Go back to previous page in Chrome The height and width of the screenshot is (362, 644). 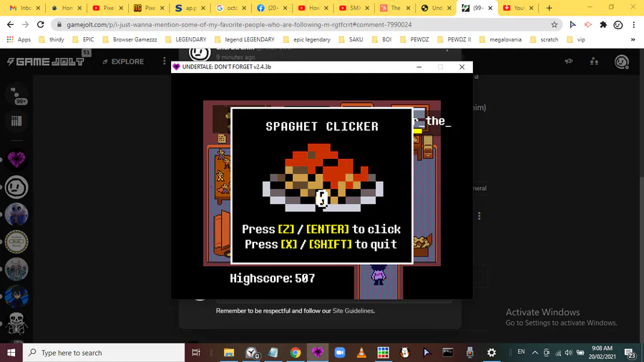(x=10, y=24)
